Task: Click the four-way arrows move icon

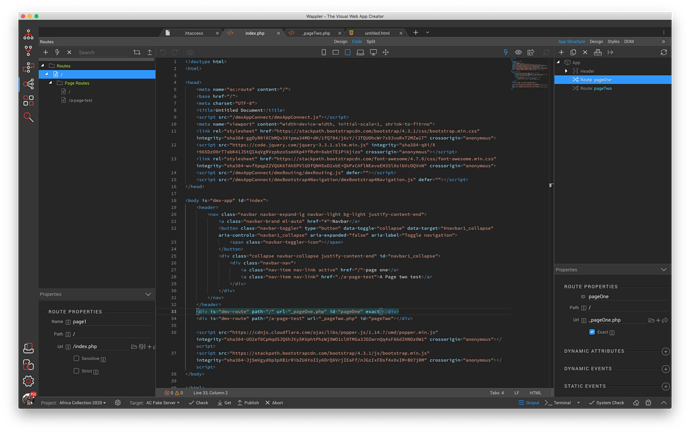Action: [386, 52]
